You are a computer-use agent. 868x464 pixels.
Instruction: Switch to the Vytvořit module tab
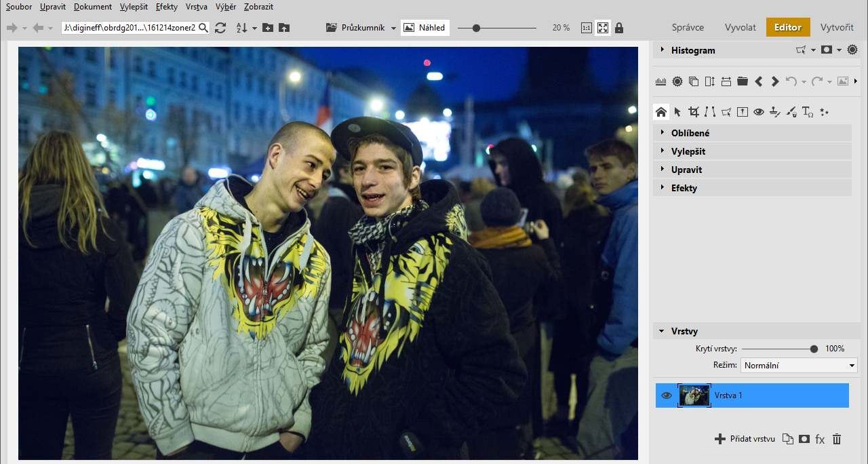click(837, 28)
